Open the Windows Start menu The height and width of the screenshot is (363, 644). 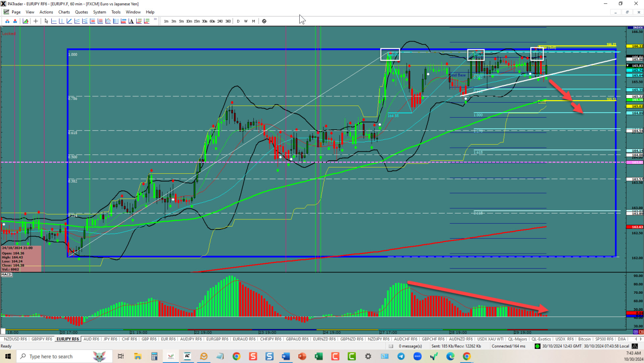tap(8, 356)
